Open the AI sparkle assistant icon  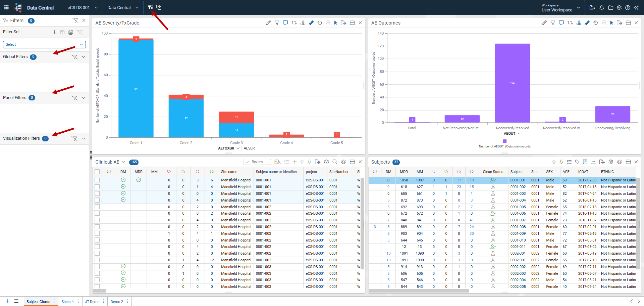[636, 8]
